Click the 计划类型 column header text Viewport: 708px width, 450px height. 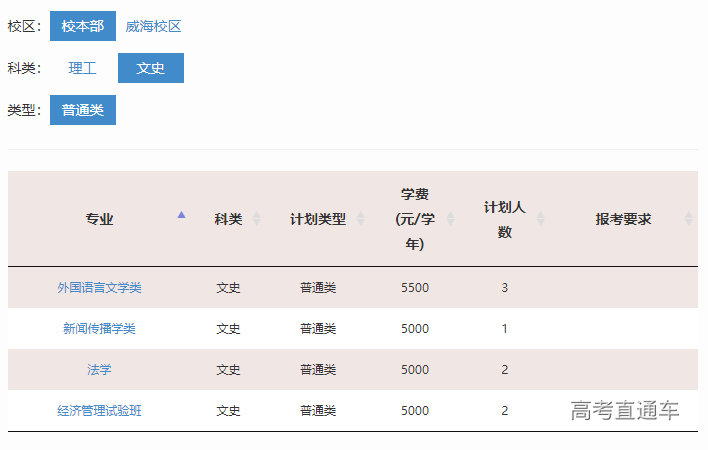coord(318,219)
